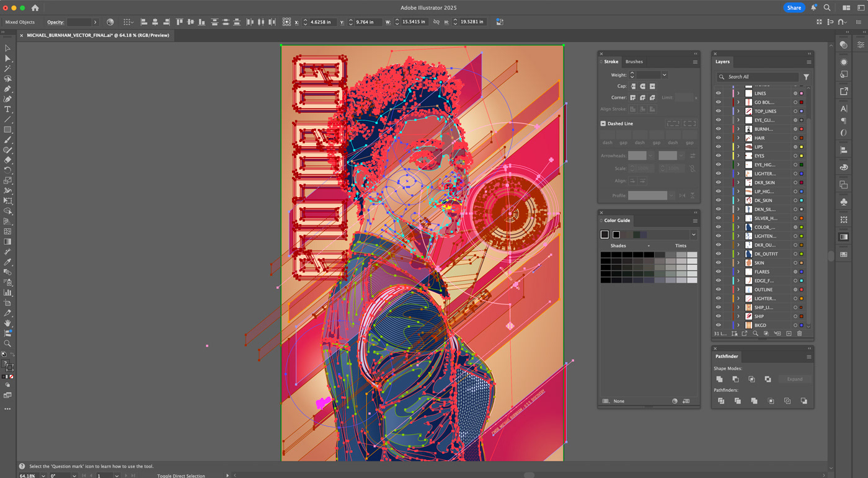This screenshot has height=478, width=868.
Task: Click the Fill and Stroke swatch in toolbar
Action: pyautogui.click(x=8, y=366)
